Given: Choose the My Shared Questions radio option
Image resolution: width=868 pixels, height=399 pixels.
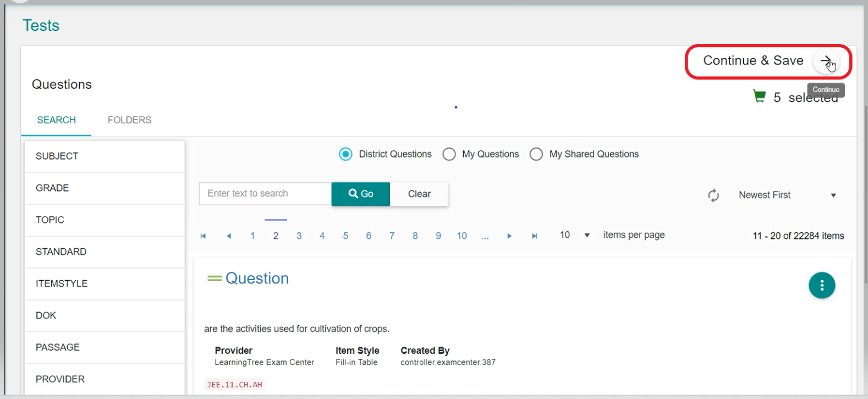Looking at the screenshot, I should click(x=536, y=154).
